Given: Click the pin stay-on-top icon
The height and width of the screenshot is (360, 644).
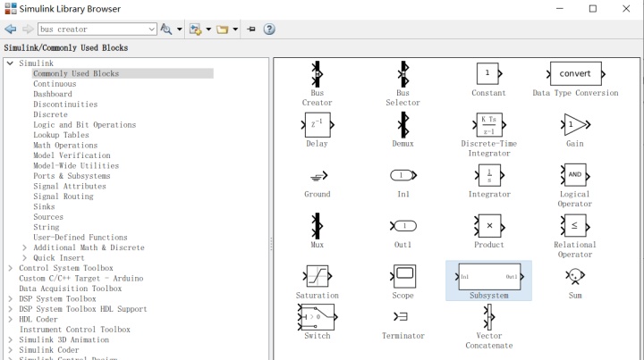Looking at the screenshot, I should (251, 29).
